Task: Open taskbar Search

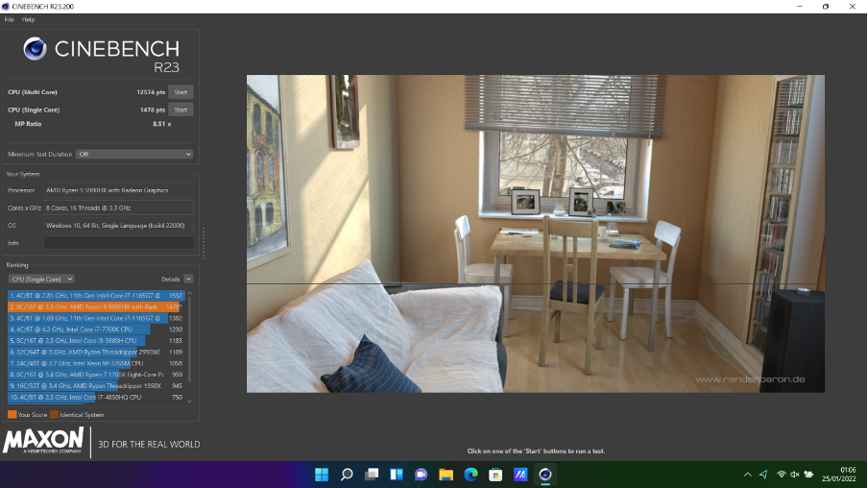Action: pyautogui.click(x=347, y=475)
